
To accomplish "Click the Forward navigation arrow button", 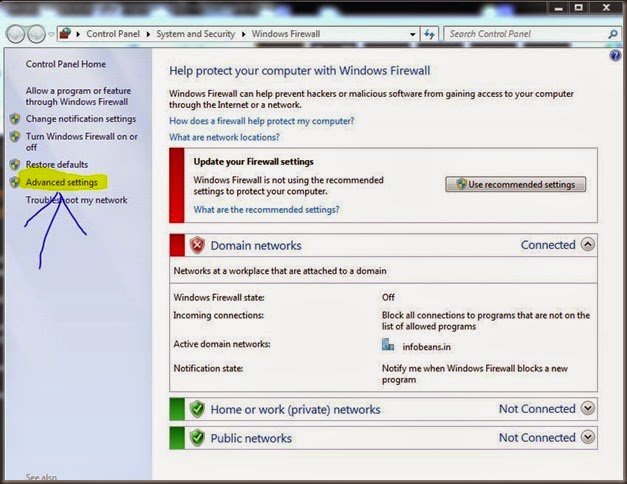I will pos(36,34).
